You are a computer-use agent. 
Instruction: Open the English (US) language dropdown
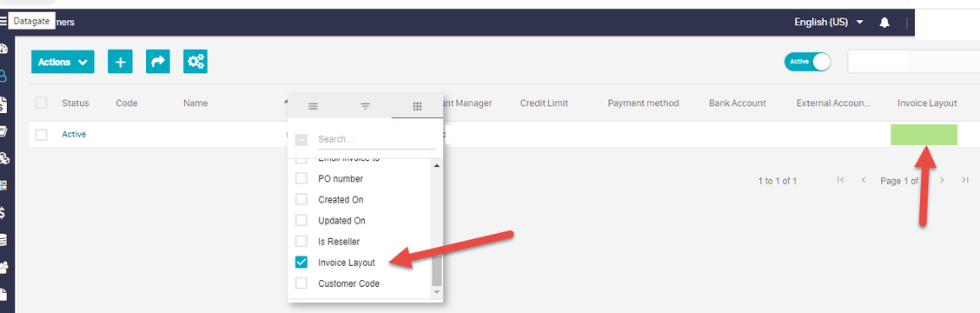[829, 23]
